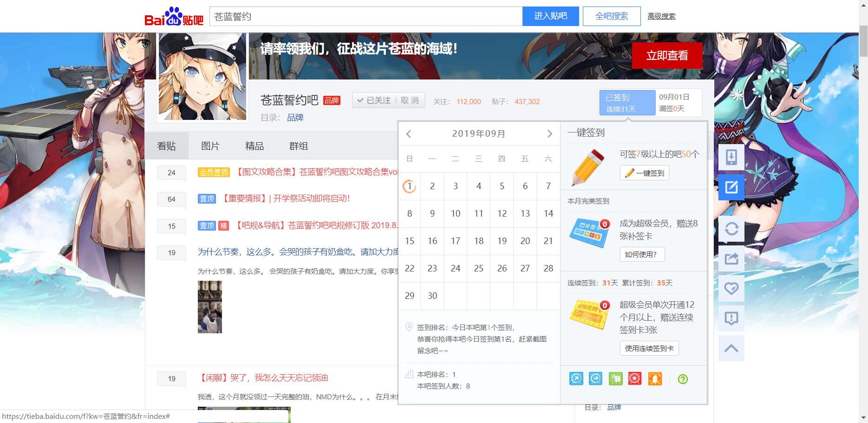
Task: Click the red 品牌 badge beside forum name
Action: [332, 100]
